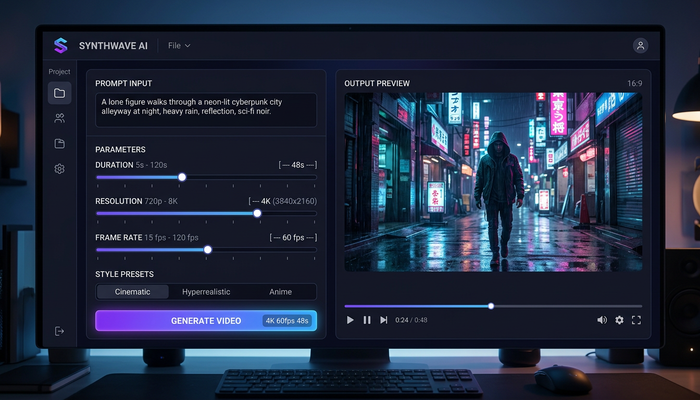
Task: Skip to next with the skip-forward icon
Action: [x=383, y=320]
